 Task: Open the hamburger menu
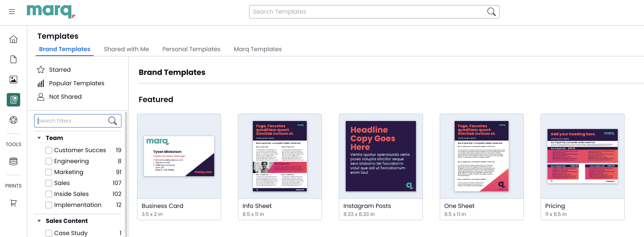[12, 12]
